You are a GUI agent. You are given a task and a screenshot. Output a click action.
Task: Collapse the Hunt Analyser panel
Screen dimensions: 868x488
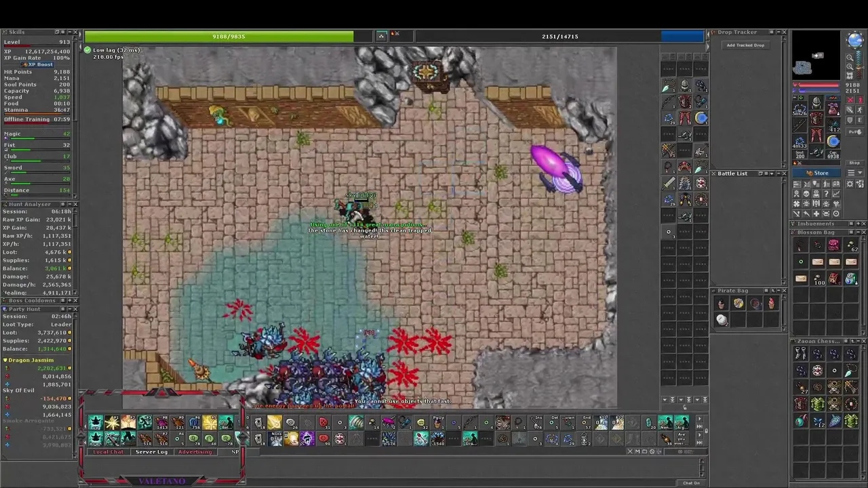pyautogui.click(x=70, y=204)
